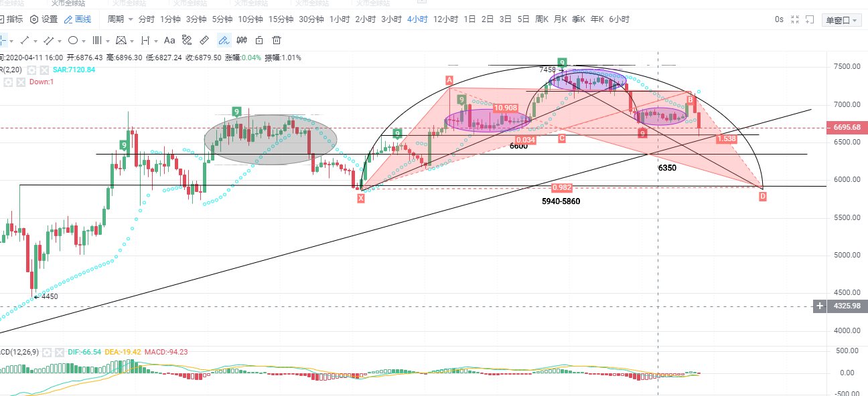This screenshot has width=868, height=396.
Task: Toggle the lock drawings icon
Action: (259, 40)
